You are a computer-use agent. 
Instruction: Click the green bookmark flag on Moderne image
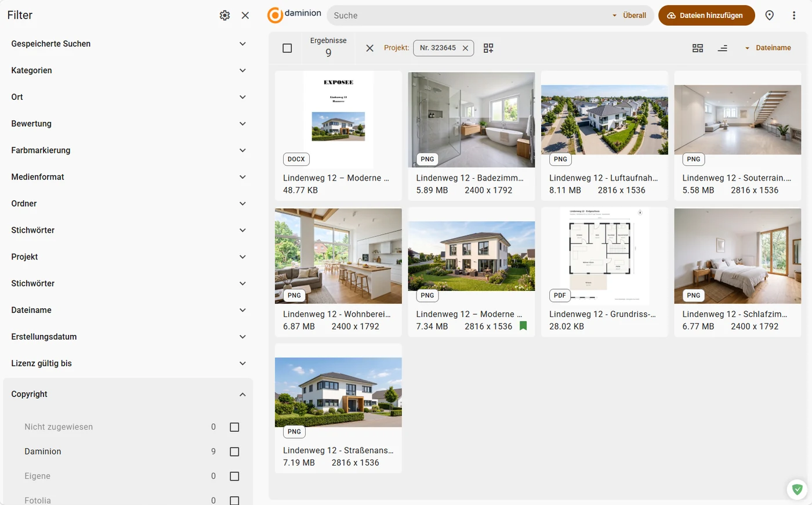[523, 326]
